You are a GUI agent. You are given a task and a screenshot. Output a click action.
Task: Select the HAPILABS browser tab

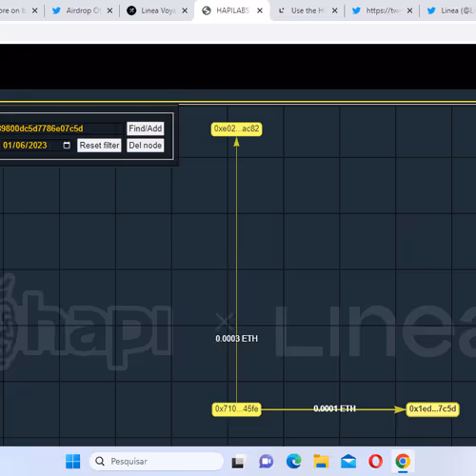click(x=231, y=10)
